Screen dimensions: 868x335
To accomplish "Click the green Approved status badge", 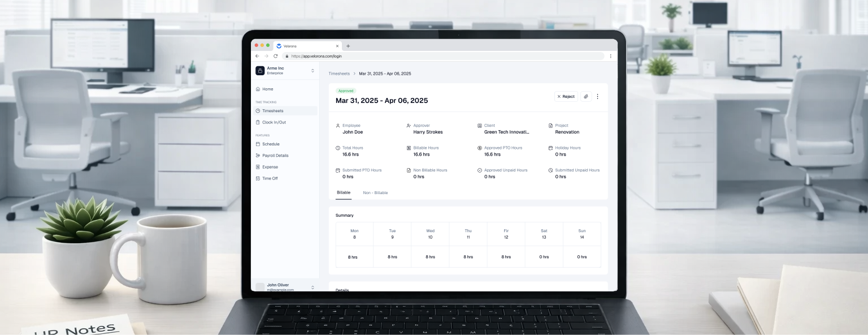I will click(x=346, y=91).
